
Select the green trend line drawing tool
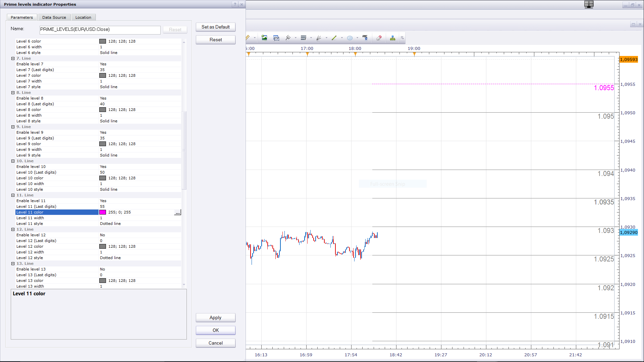coord(334,38)
